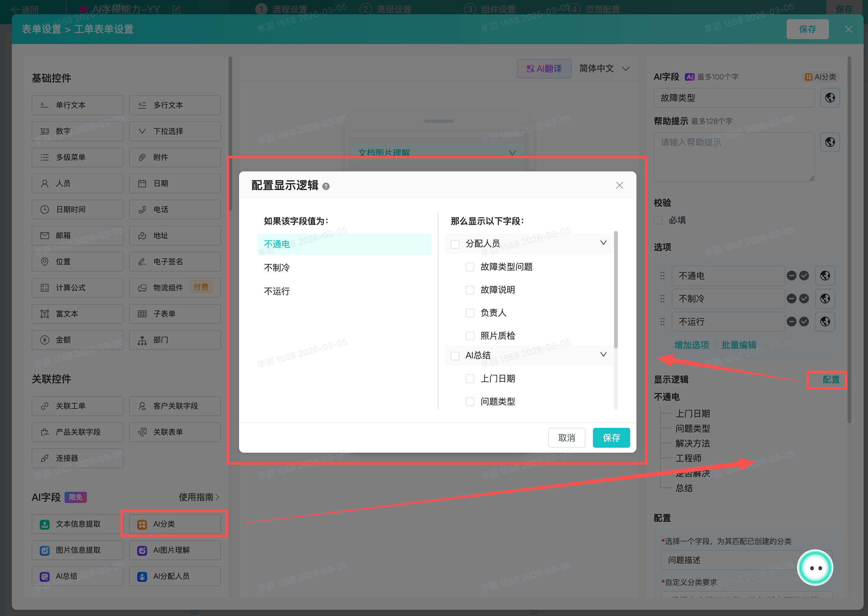This screenshot has width=868, height=616.
Task: Click the 请输入帮助提示 text area
Action: click(x=734, y=157)
